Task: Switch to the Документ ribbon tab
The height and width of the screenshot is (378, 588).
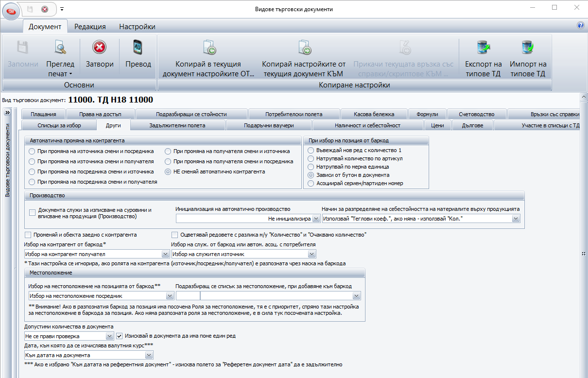Action: (45, 27)
